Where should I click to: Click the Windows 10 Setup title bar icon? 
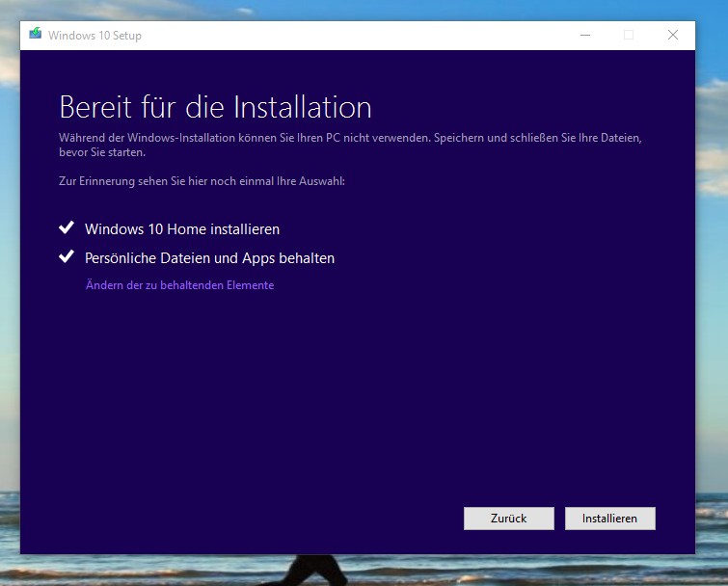(36, 35)
